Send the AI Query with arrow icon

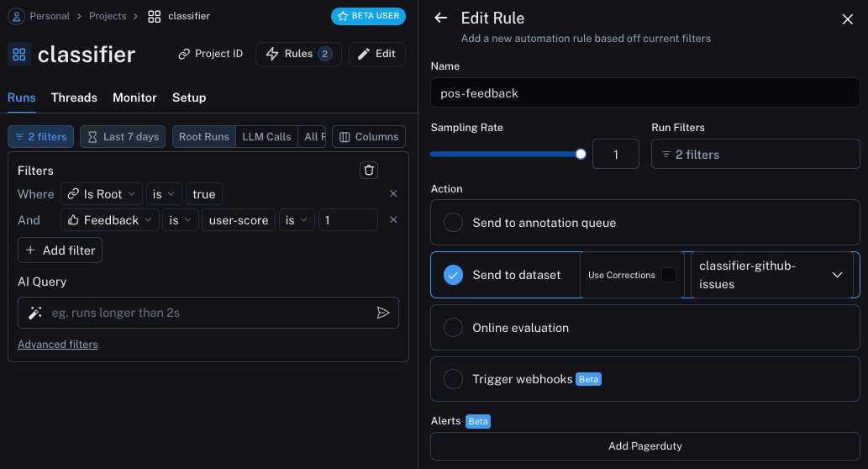383,313
